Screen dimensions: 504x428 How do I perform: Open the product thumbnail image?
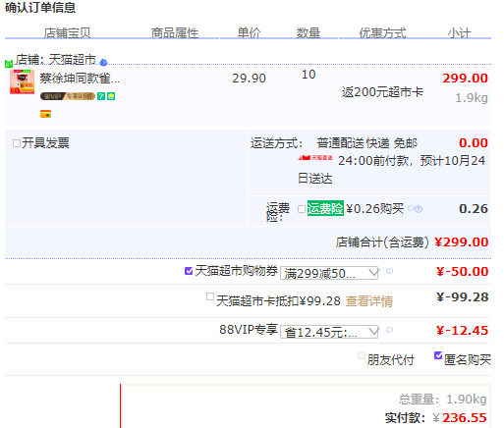[x=22, y=81]
